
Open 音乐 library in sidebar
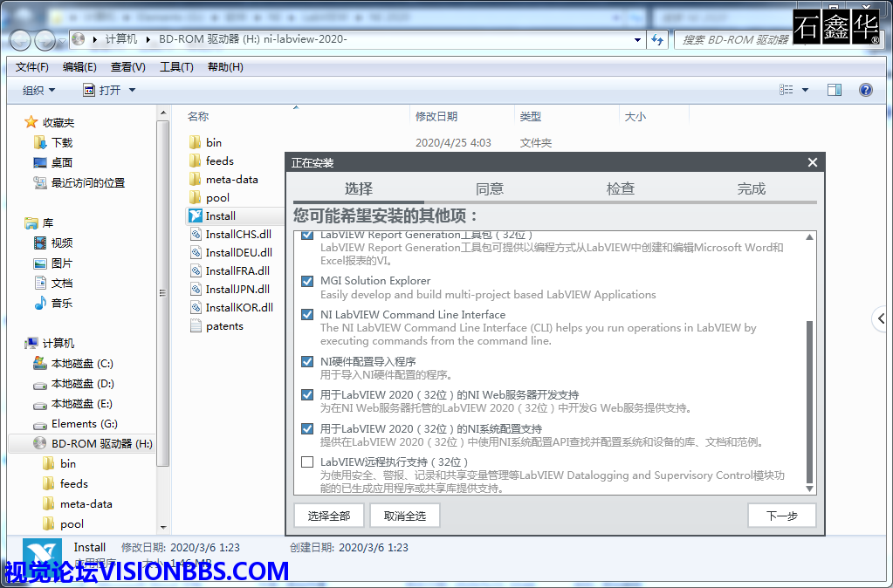pyautogui.click(x=61, y=304)
